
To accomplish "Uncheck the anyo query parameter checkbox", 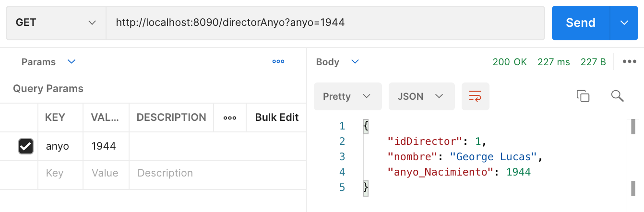I will tap(25, 146).
